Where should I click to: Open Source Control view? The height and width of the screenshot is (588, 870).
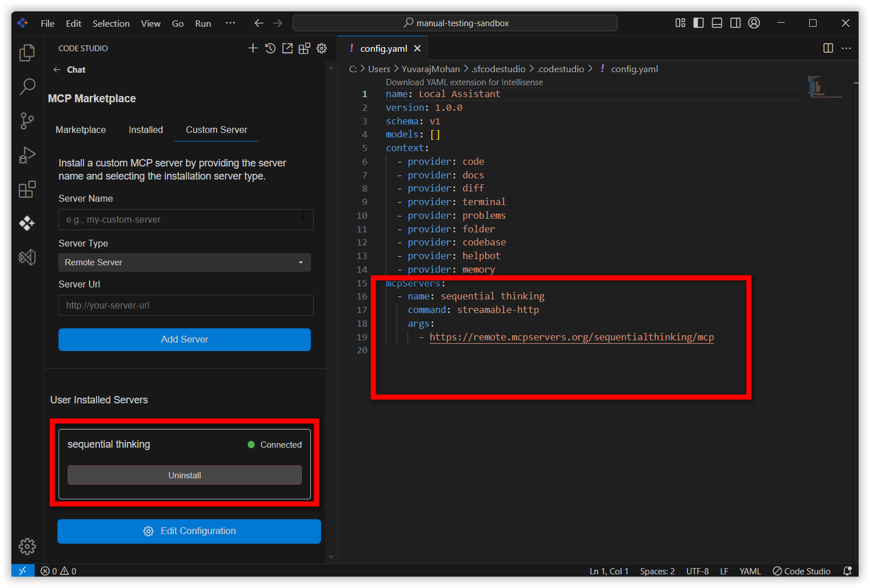point(27,121)
